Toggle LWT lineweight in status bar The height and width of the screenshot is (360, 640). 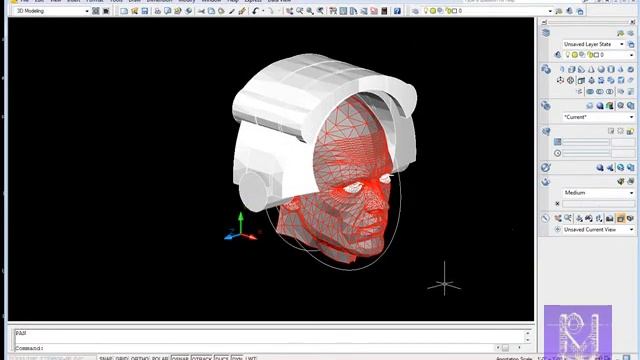[251, 358]
